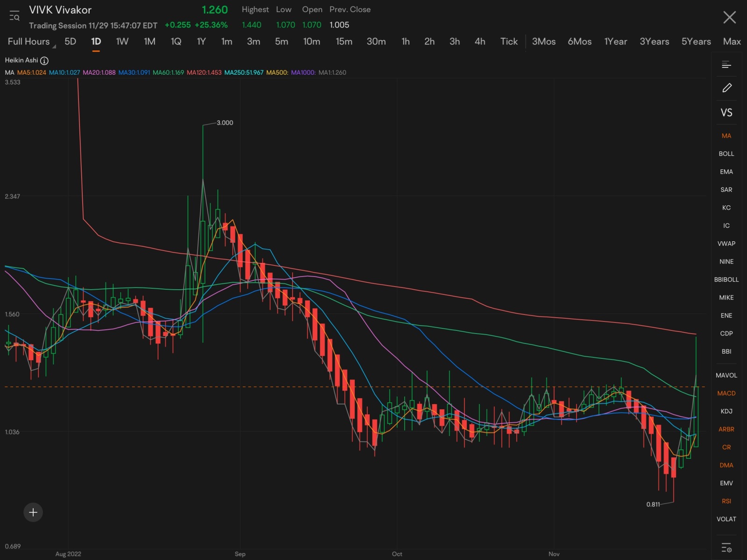Toggle the SAR overlay indicator
747x560 pixels.
click(x=726, y=189)
